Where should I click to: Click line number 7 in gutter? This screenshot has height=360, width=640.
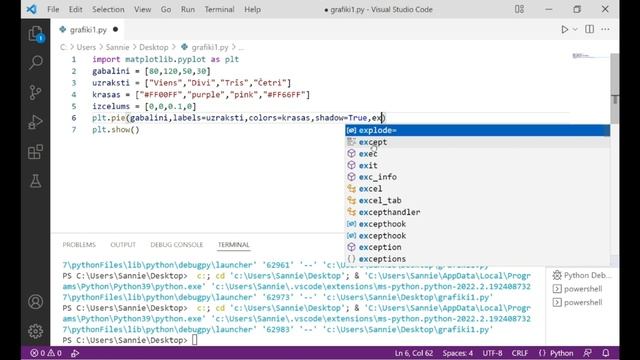pyautogui.click(x=74, y=130)
